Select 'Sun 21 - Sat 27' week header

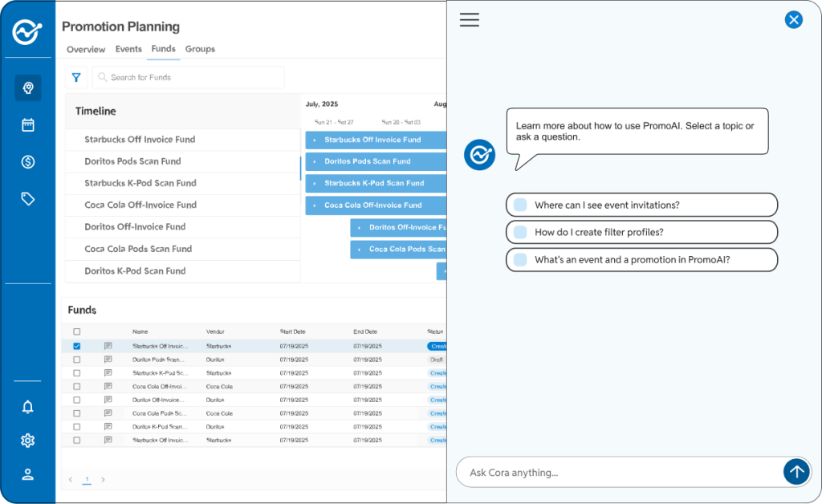[x=334, y=122]
